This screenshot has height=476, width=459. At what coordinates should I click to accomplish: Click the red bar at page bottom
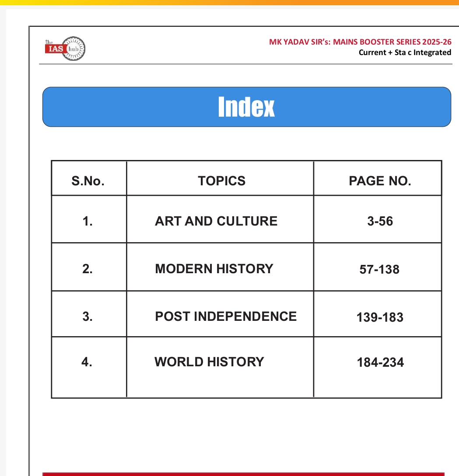click(x=243, y=473)
